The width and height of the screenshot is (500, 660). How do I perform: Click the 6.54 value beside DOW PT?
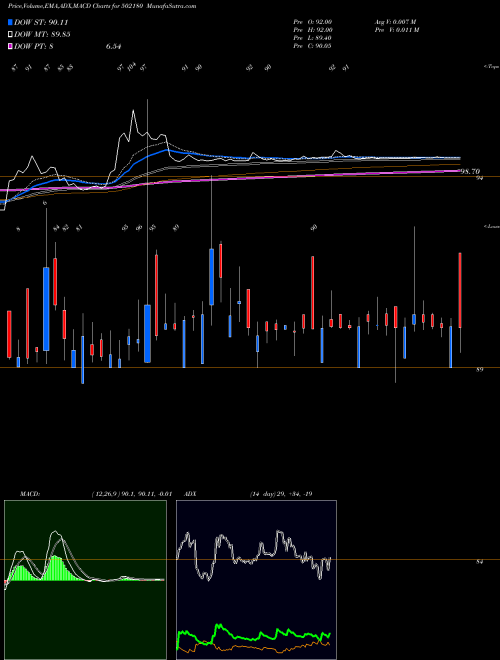click(114, 46)
